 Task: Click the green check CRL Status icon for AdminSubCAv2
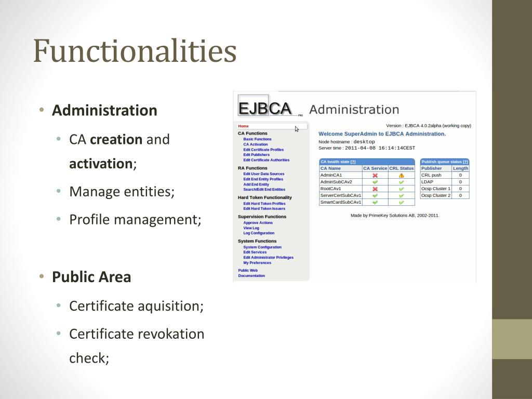402,182
